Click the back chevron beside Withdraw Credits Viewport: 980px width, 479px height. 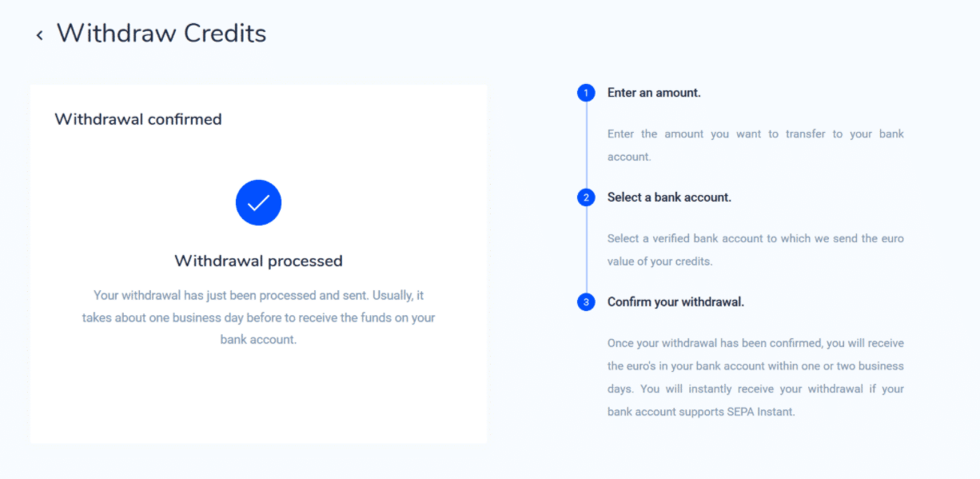click(x=39, y=35)
